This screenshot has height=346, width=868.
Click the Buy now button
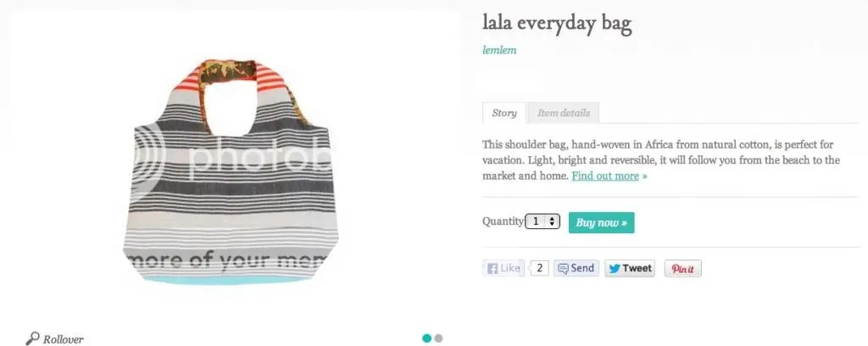coord(601,222)
